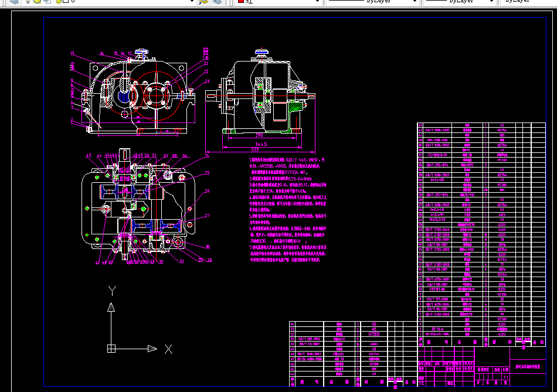Click the 1:1 scale cell in title block

505,377
